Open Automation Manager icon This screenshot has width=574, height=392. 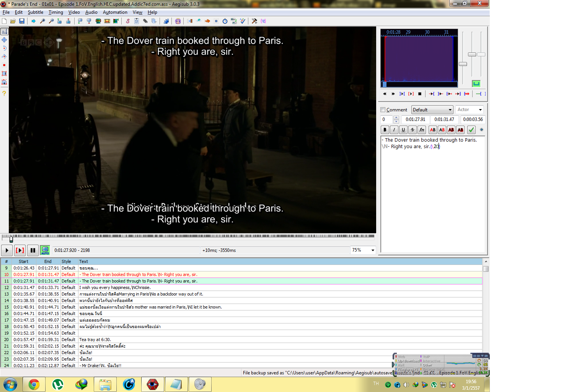pyautogui.click(x=166, y=21)
